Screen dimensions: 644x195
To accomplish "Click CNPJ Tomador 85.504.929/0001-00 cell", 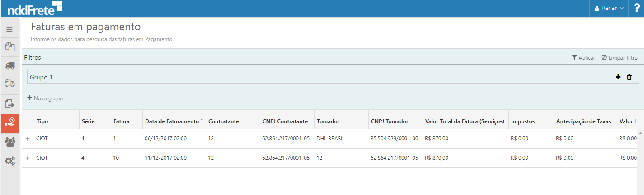I will click(395, 139).
